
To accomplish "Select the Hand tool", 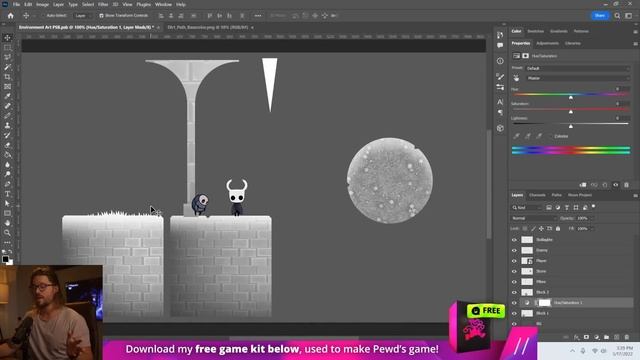I will tap(7, 223).
